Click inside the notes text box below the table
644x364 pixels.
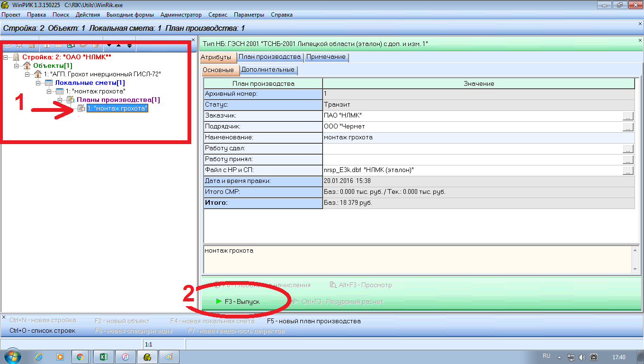click(417, 259)
